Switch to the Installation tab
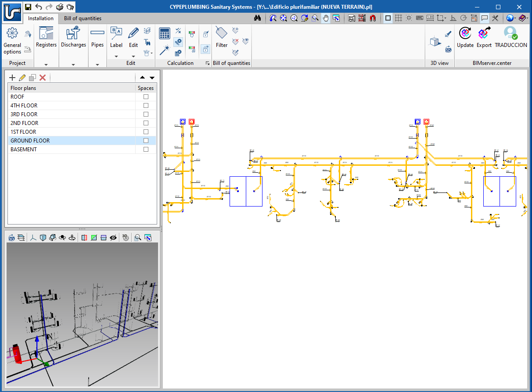Screen dimensions: 532x392 (x=41, y=18)
